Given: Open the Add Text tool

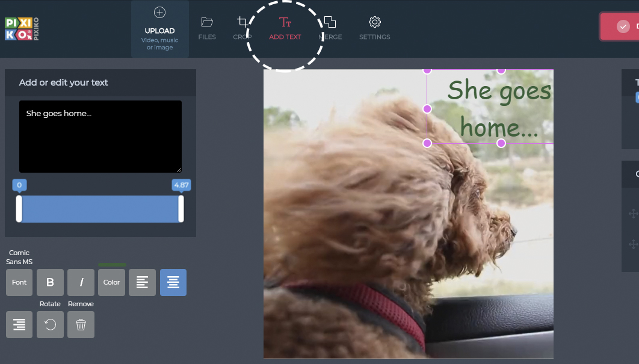Looking at the screenshot, I should [285, 28].
